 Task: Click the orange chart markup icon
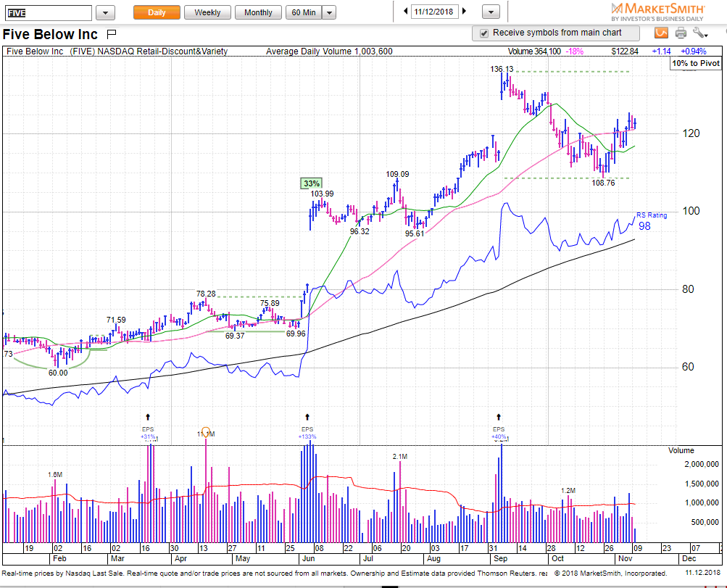pos(662,33)
